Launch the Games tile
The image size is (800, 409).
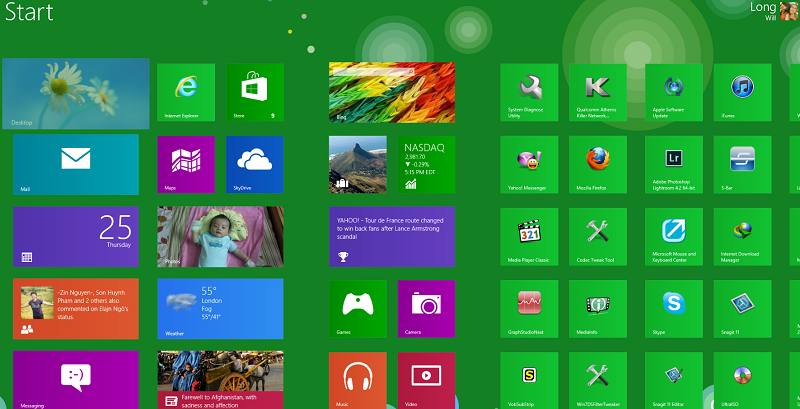coord(358,309)
